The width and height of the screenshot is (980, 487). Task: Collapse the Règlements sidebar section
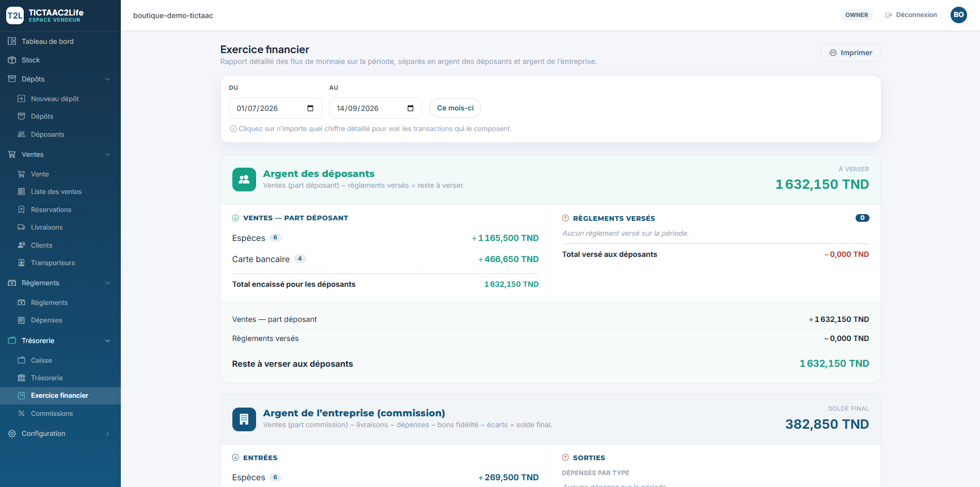point(107,283)
